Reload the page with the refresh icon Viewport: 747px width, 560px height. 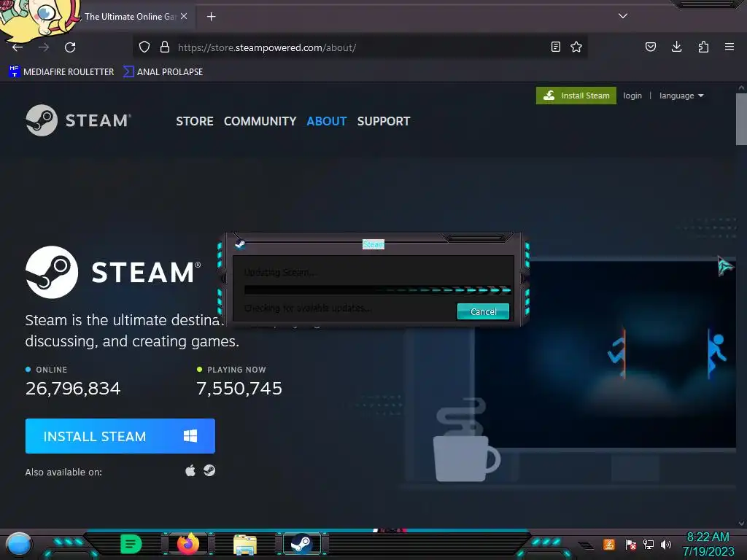pos(70,47)
